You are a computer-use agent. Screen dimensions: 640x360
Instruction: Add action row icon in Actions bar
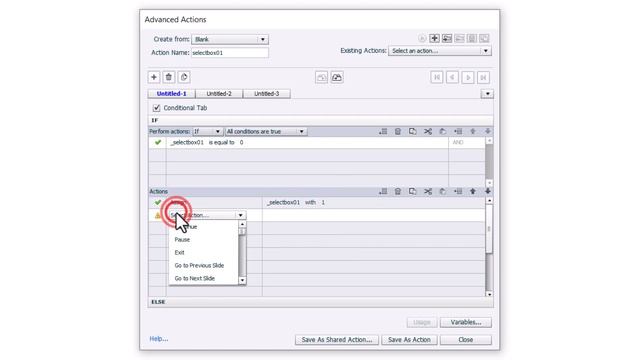pos(383,191)
